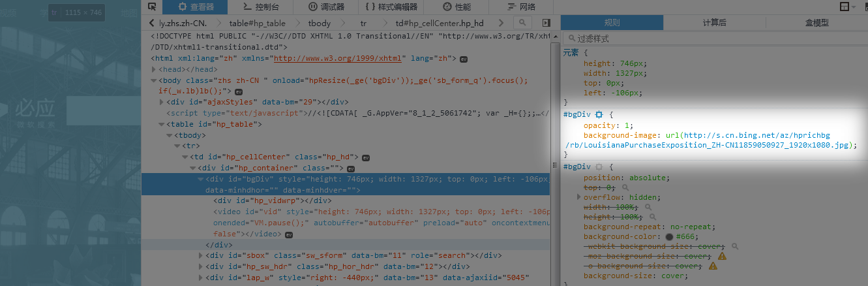Expand the overflow: hidden property
The width and height of the screenshot is (868, 286).
[579, 197]
